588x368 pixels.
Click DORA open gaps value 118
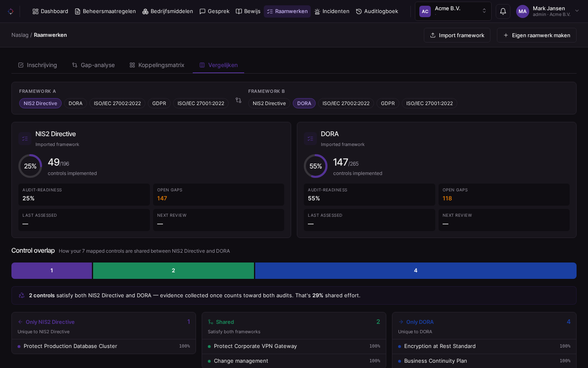447,198
